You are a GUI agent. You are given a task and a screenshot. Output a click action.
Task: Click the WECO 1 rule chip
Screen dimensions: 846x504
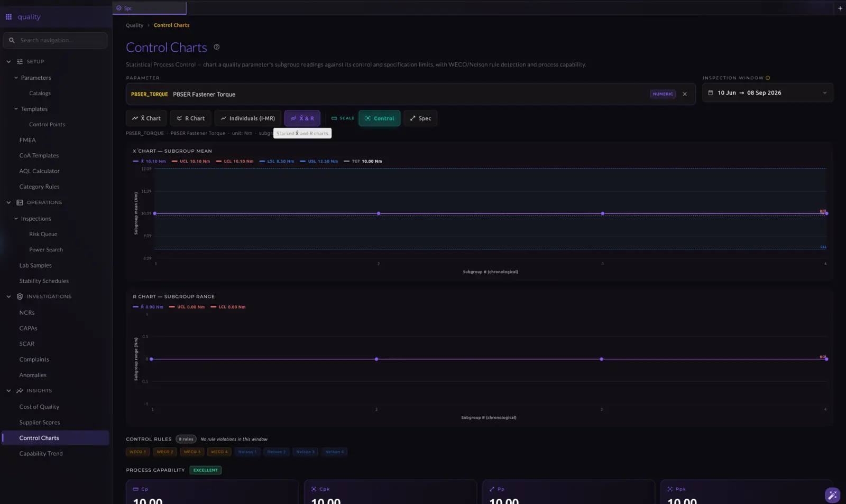pyautogui.click(x=137, y=452)
